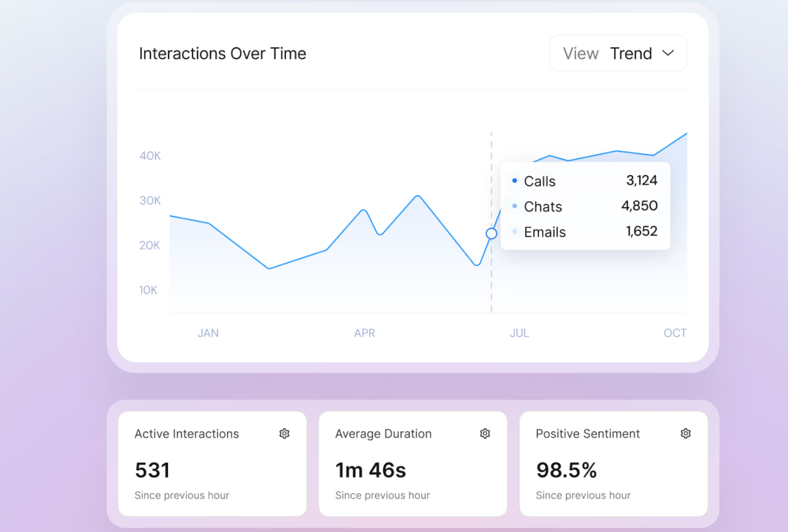Open settings gear on Active Interactions card
Screen dimensions: 788x532
click(284, 434)
